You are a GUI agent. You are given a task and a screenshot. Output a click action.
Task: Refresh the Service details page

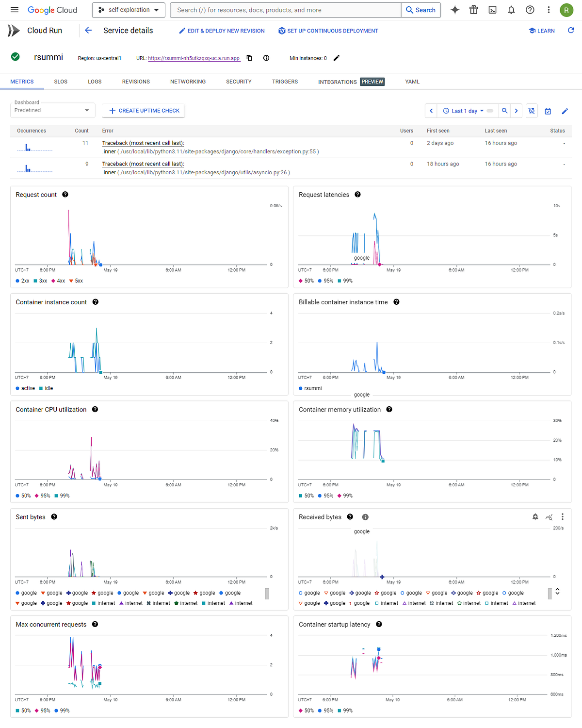point(571,31)
